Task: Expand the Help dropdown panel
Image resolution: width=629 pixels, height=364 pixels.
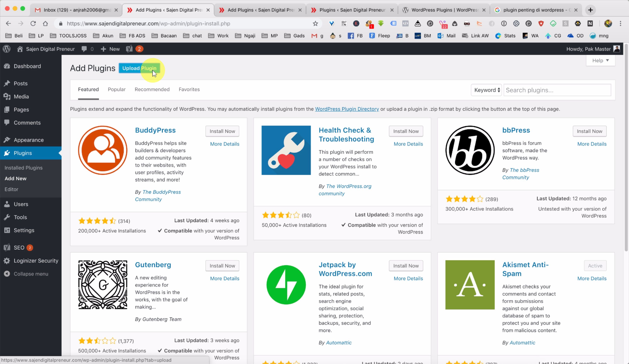Action: pos(600,61)
